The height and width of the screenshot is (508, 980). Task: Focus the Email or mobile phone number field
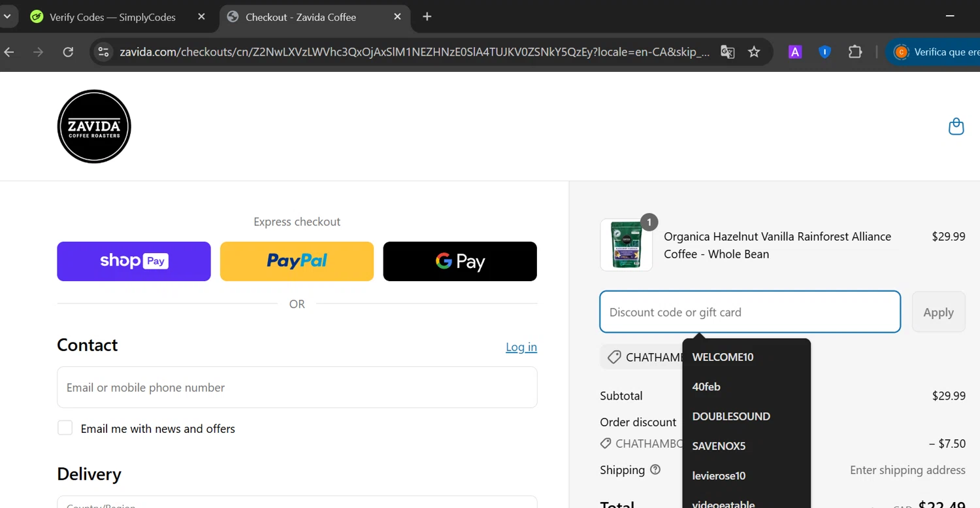[297, 387]
